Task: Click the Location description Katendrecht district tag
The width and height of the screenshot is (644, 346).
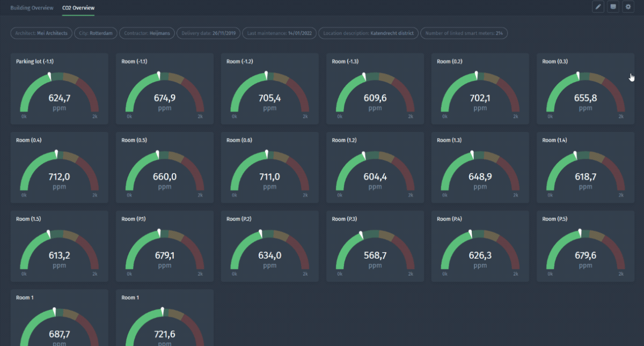Action: coord(368,33)
